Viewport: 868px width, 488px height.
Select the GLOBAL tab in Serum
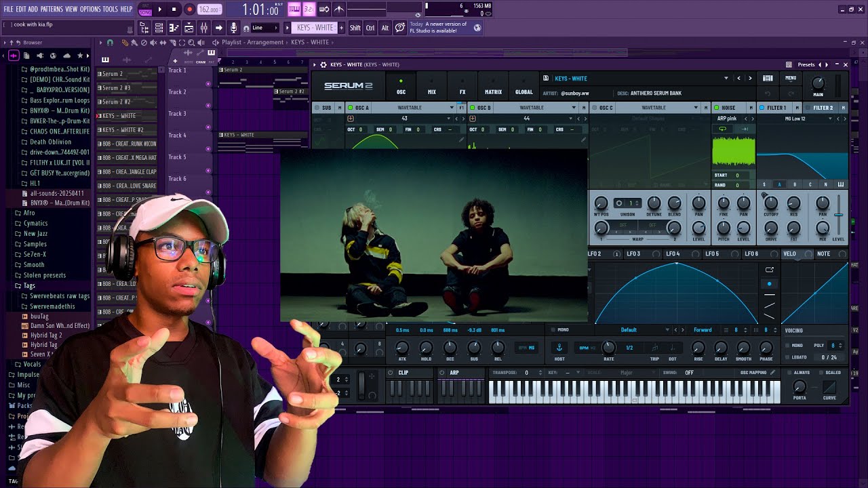pyautogui.click(x=524, y=87)
